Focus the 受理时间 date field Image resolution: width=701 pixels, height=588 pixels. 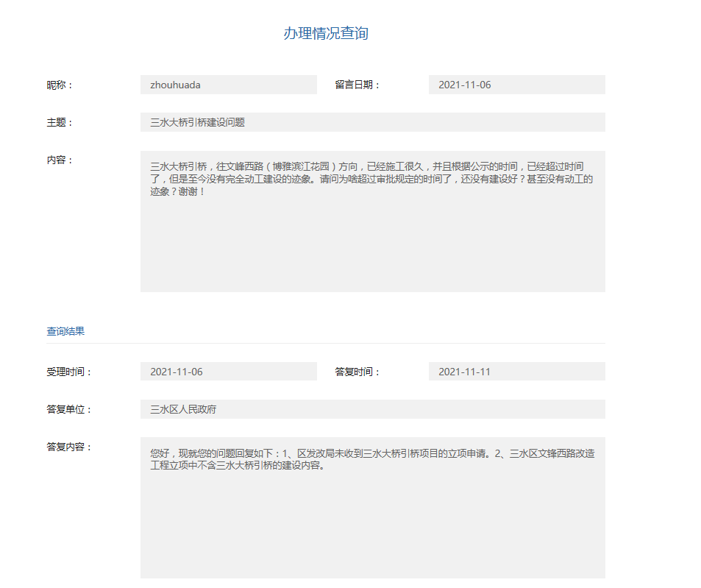(228, 372)
